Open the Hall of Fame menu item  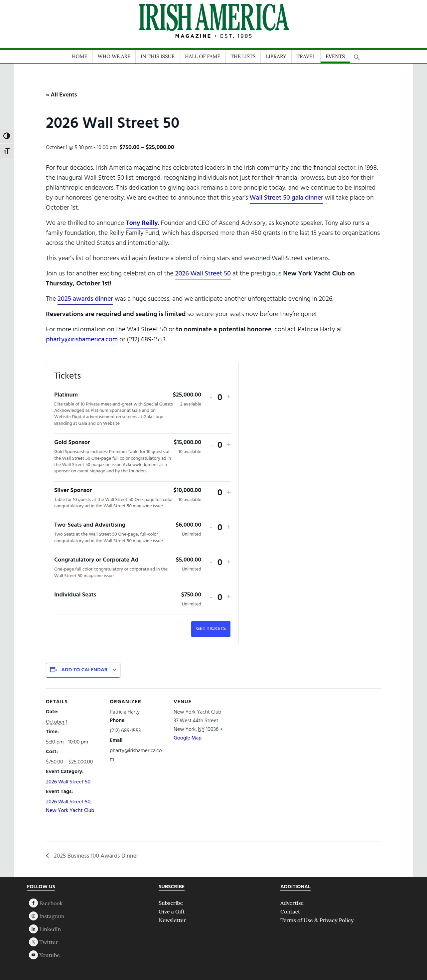click(202, 56)
